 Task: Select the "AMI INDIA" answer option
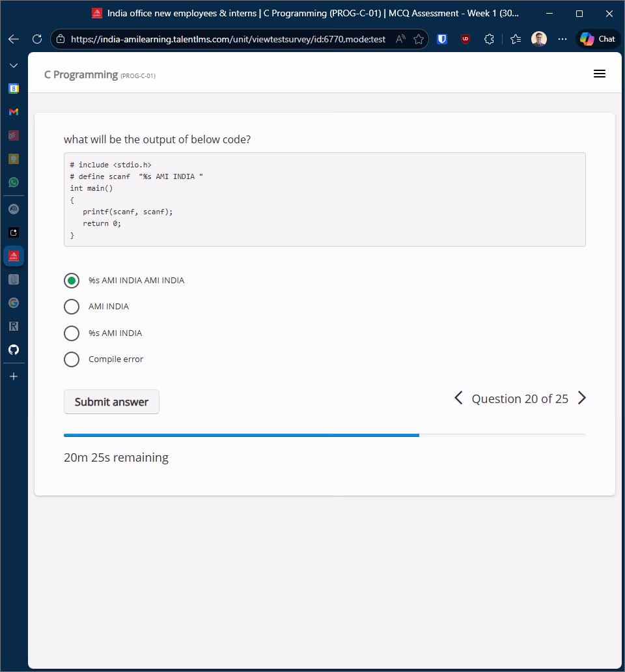(72, 307)
